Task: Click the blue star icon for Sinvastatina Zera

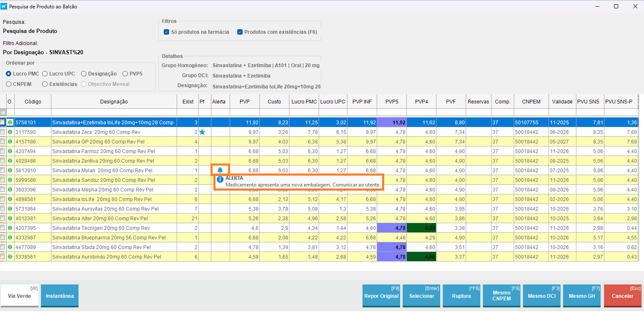Action: click(x=202, y=132)
